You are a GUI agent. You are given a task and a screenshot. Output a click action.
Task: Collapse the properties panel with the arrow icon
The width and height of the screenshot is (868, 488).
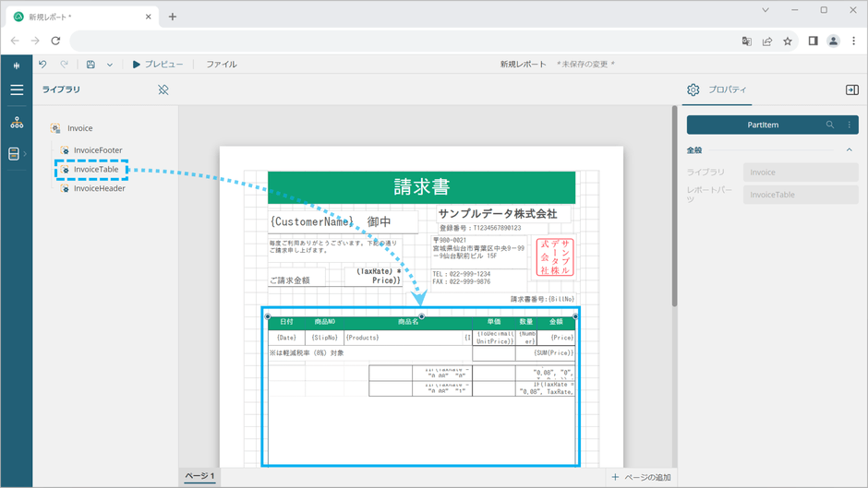851,89
